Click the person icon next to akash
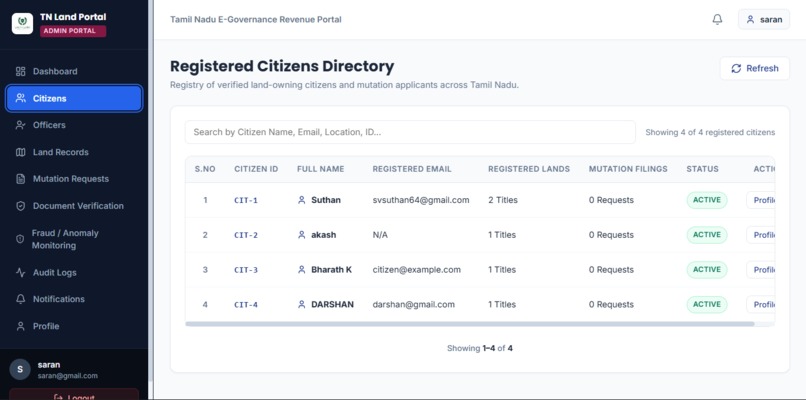Image resolution: width=806 pixels, height=400 pixels. point(302,235)
